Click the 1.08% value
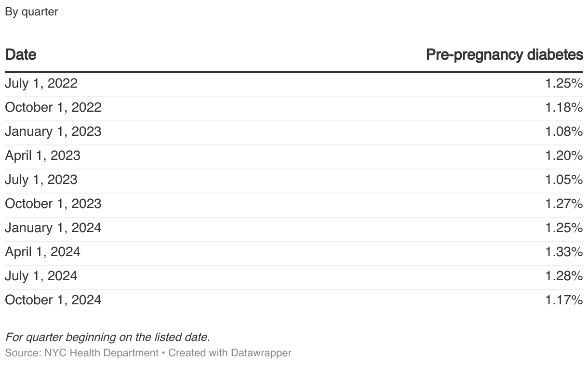The image size is (588, 365). (564, 131)
